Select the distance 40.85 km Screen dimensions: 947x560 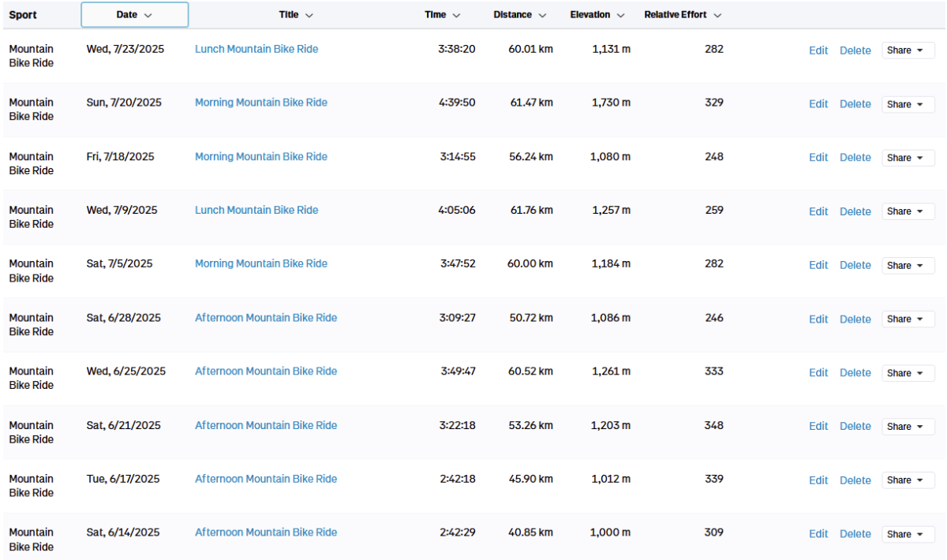(530, 532)
